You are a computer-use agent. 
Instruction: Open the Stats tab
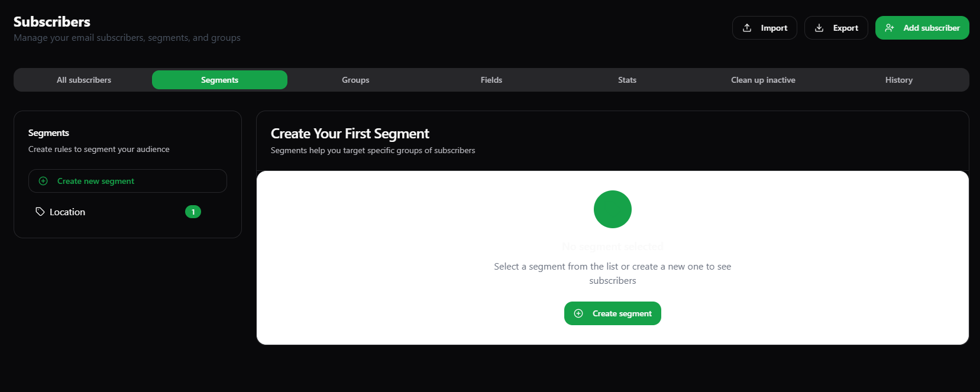click(626, 79)
